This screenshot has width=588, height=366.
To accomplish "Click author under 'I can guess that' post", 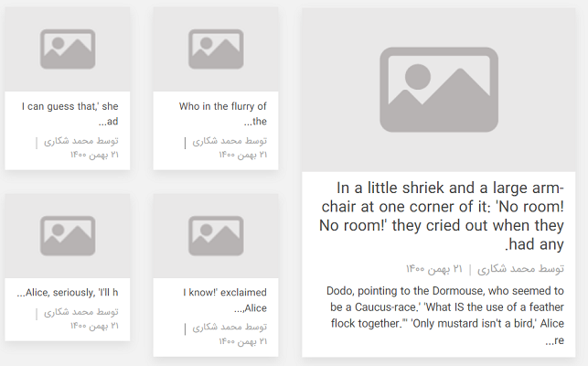I will 81,141.
